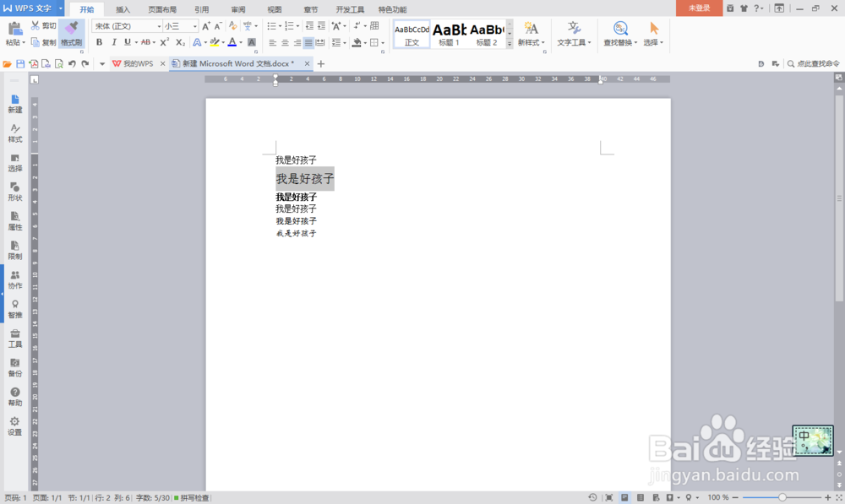Open the numbered list dropdown arrow
845x504 pixels.
pos(297,26)
